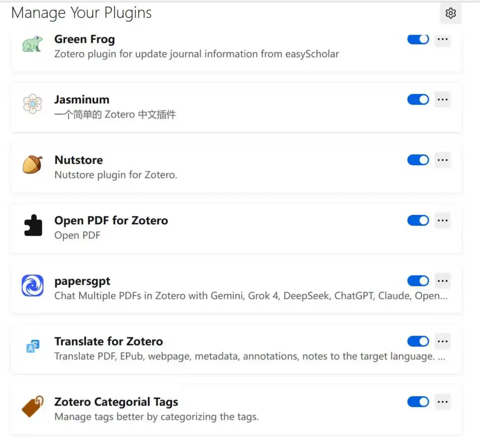Viewport: 480px width, 448px height.
Task: Click the Translate for Zotero icon
Action: [x=33, y=346]
